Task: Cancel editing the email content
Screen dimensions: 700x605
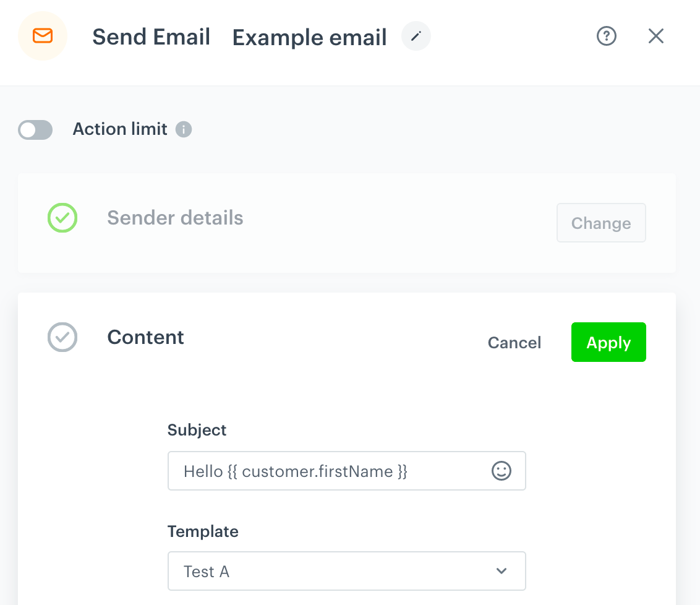Action: click(514, 342)
